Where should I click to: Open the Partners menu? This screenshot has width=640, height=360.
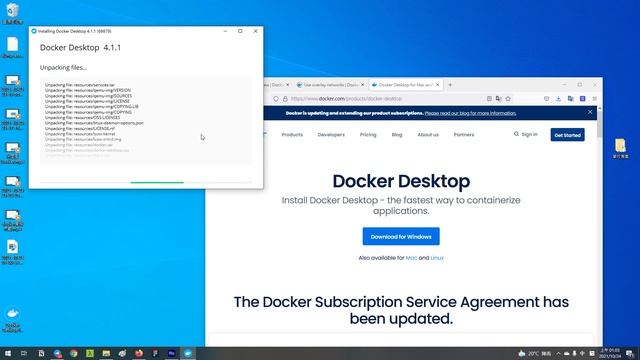(x=464, y=135)
